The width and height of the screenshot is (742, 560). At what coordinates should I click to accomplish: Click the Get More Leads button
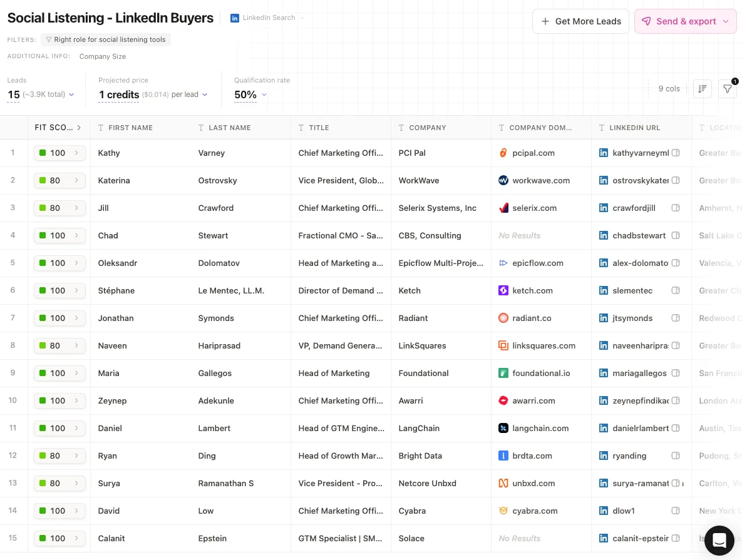(x=580, y=21)
